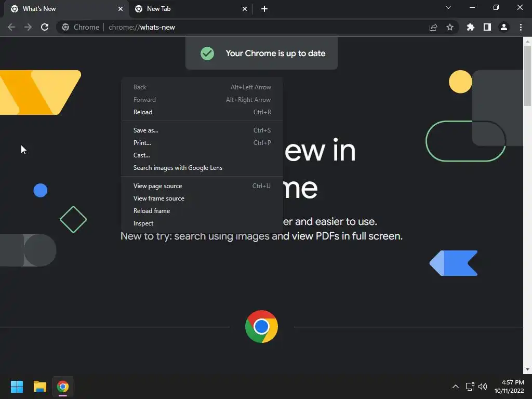Click the network icon in system tray
532x399 pixels.
470,387
